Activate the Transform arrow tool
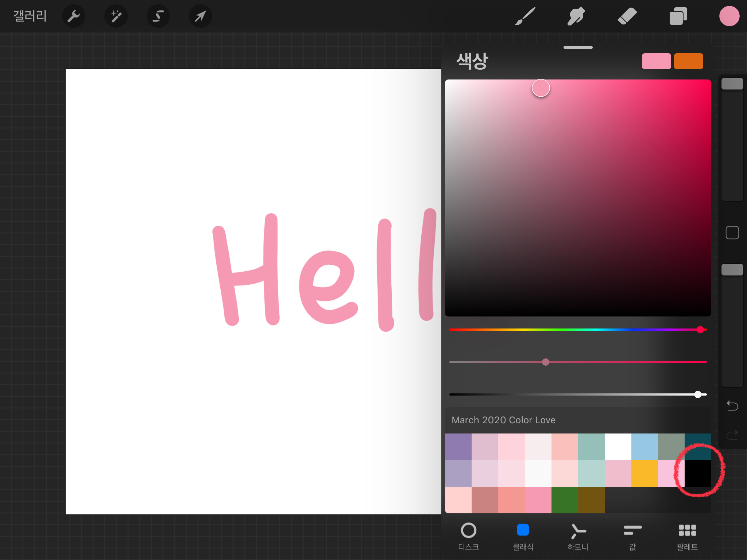The image size is (747, 560). click(200, 16)
